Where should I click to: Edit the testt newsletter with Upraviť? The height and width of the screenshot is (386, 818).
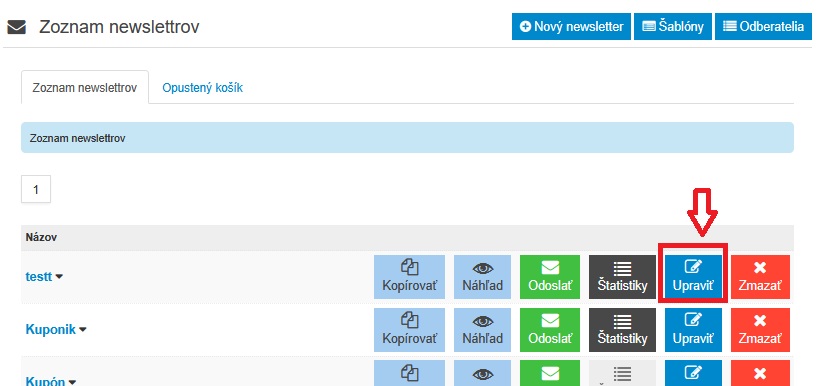click(693, 277)
